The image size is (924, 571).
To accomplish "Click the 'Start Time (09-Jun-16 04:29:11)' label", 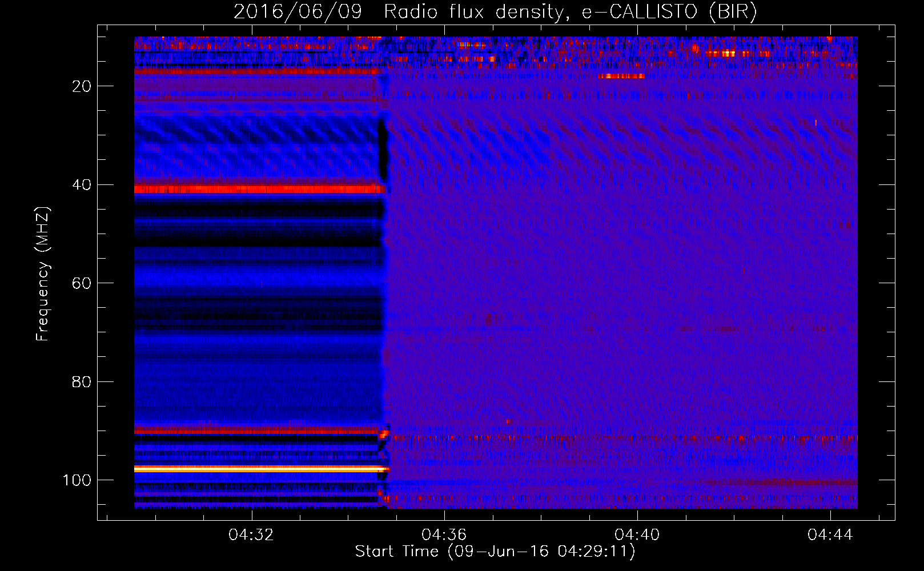I will pyautogui.click(x=495, y=552).
